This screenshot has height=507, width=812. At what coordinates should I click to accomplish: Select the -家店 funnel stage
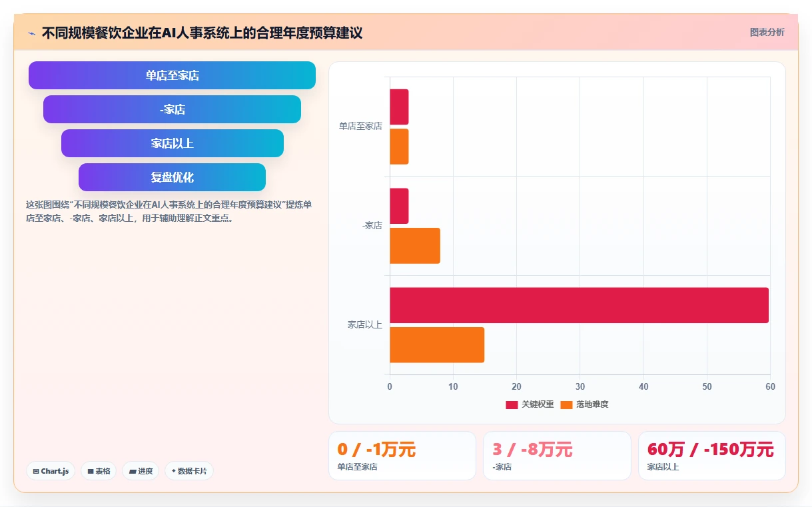[x=172, y=109]
